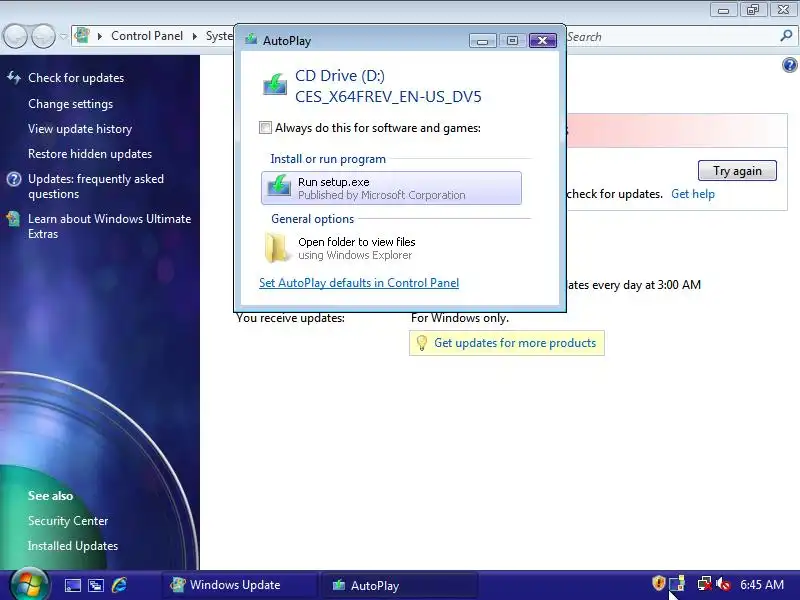Image resolution: width=800 pixels, height=600 pixels.
Task: Check 'Always do this for software and games'
Action: (265, 128)
